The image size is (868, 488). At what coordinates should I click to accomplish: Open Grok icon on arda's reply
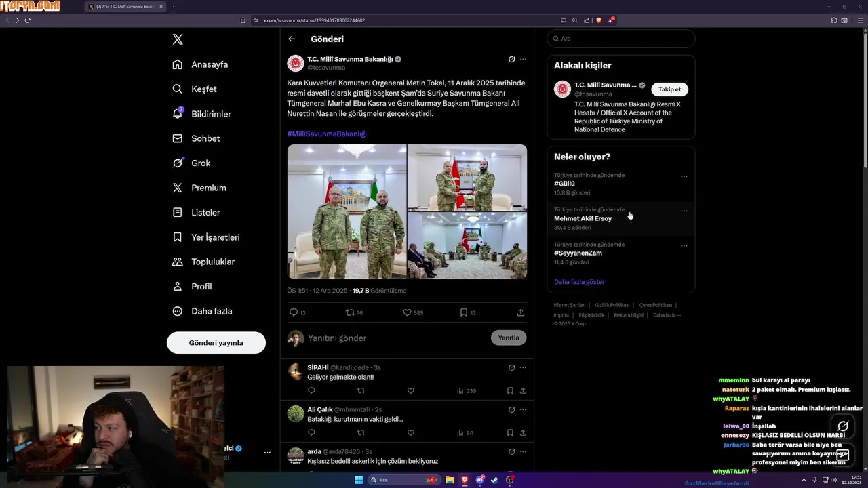pyautogui.click(x=511, y=451)
